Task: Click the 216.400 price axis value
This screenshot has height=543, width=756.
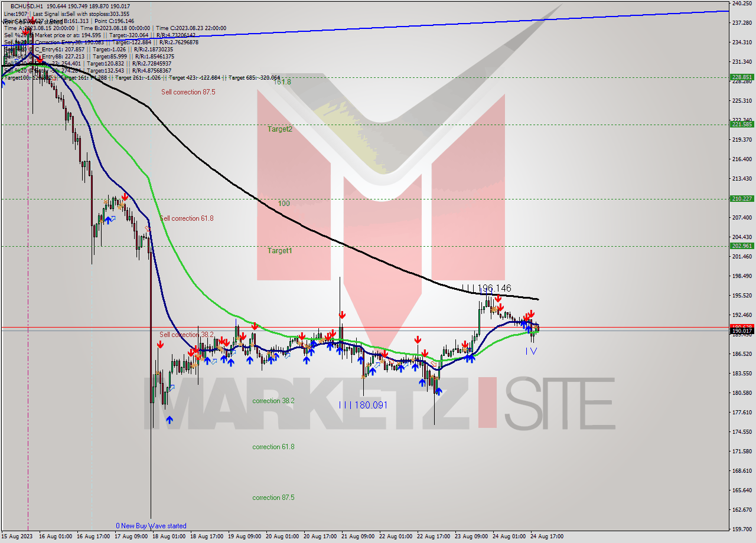Action: point(742,159)
